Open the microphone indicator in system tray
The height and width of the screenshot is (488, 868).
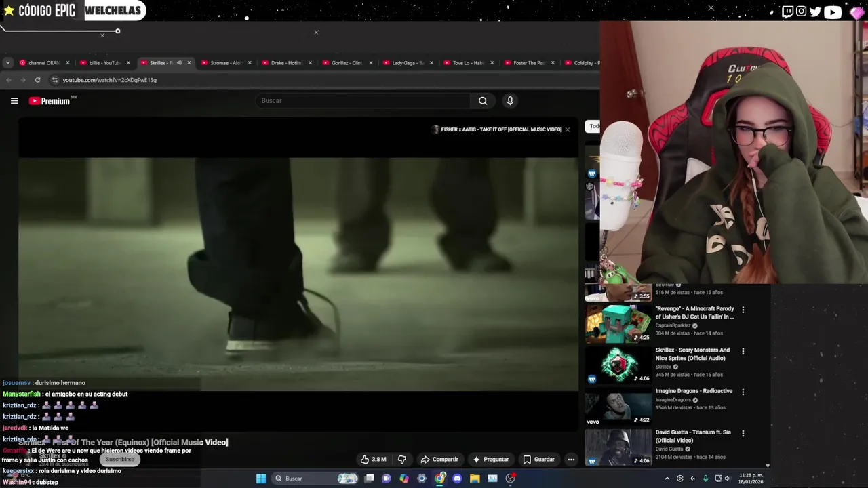tap(706, 479)
